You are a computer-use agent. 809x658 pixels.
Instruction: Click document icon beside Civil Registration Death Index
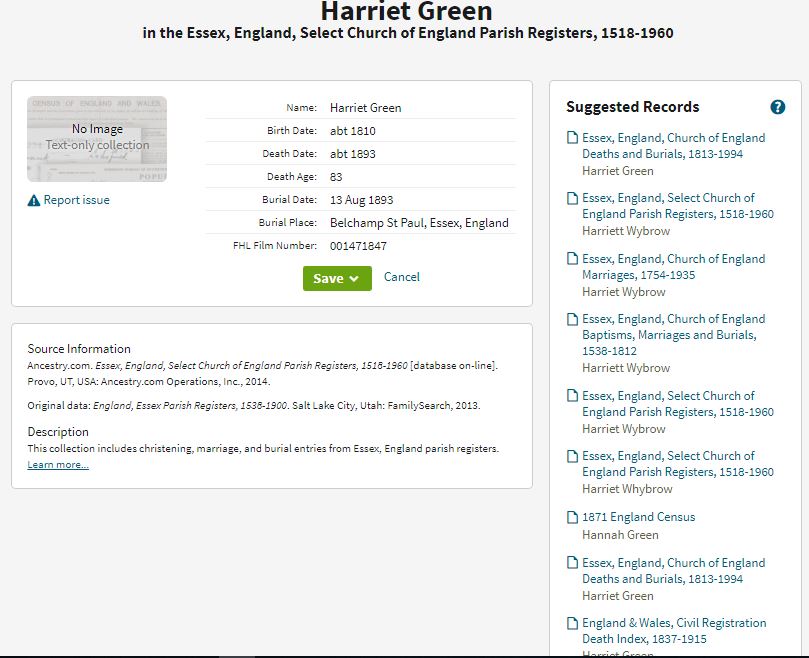572,623
